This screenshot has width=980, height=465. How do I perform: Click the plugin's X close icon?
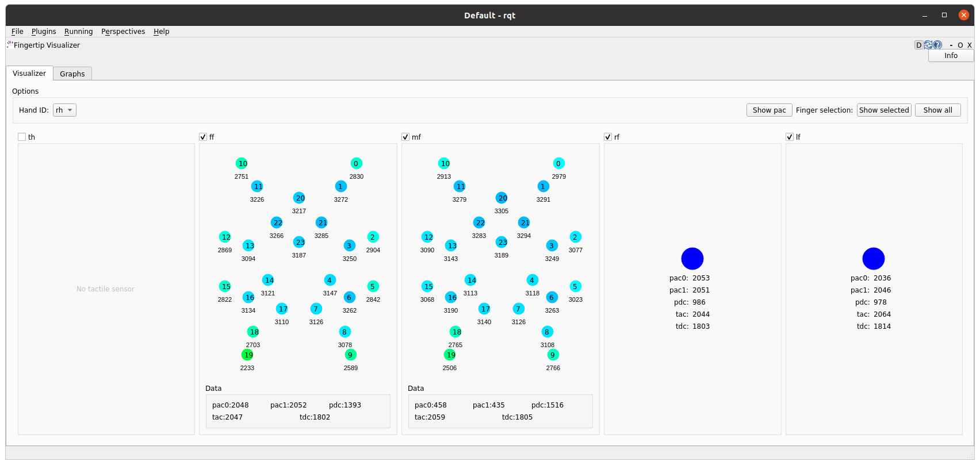[x=969, y=45]
